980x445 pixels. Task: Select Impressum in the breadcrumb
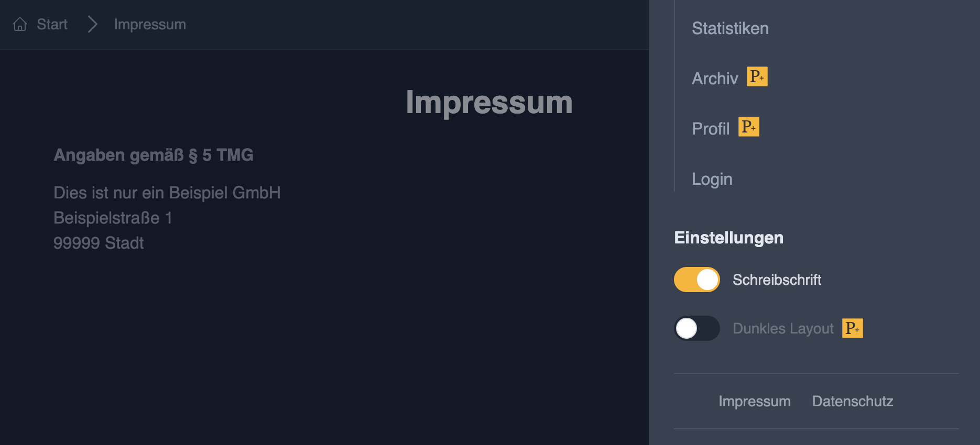click(150, 24)
